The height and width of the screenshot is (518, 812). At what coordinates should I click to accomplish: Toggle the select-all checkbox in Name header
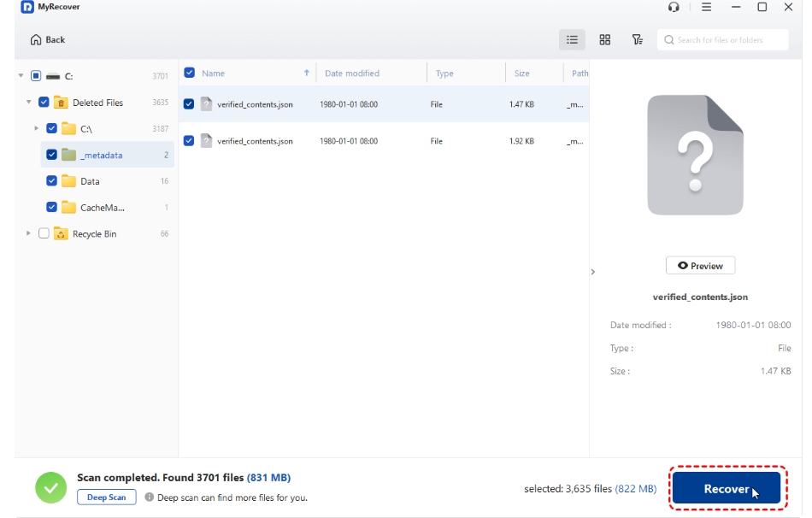click(x=190, y=73)
